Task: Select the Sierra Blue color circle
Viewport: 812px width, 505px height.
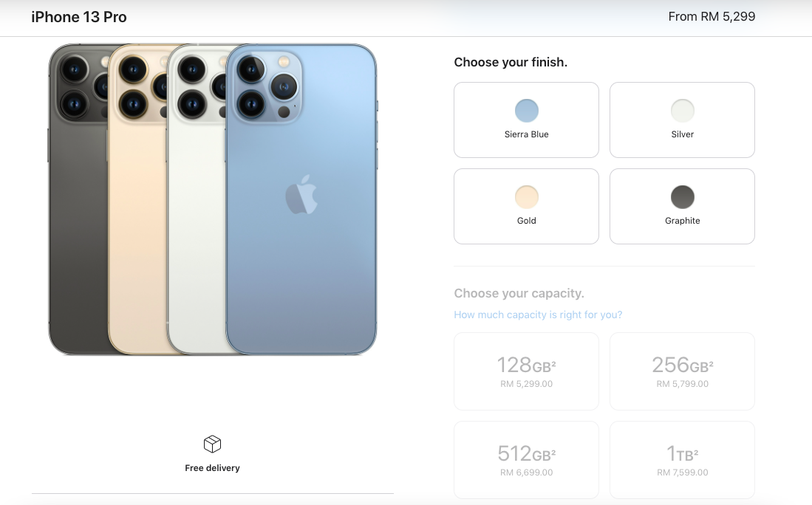Action: coord(527,111)
